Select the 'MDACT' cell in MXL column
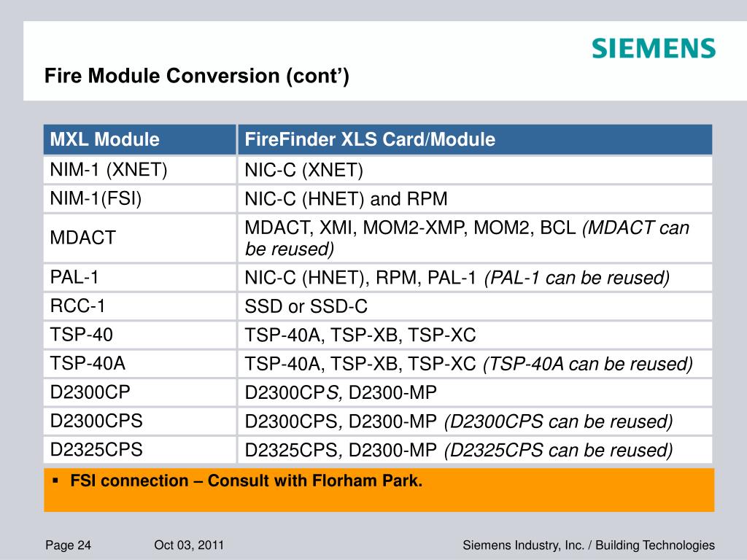Viewport: 747px width, 560px height. tap(139, 238)
